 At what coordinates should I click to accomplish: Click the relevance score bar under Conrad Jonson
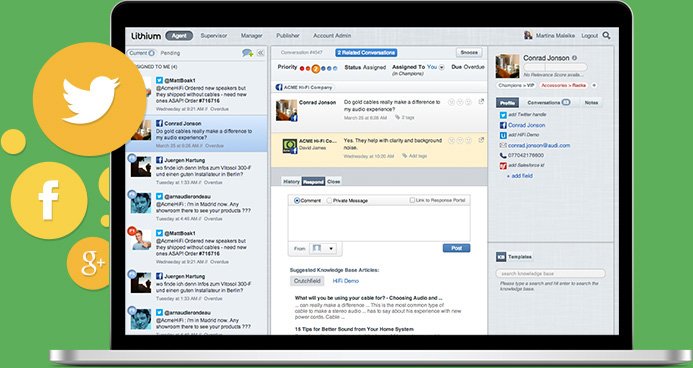pos(555,68)
